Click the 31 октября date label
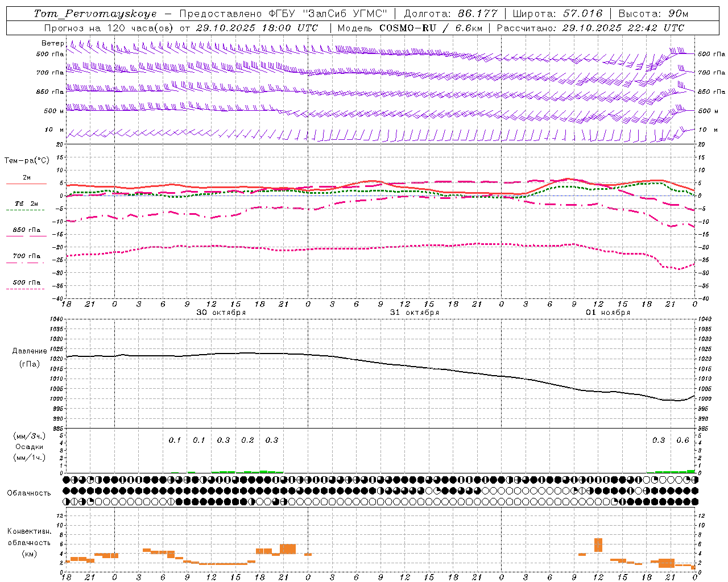This screenshot has width=728, height=582. 415,313
